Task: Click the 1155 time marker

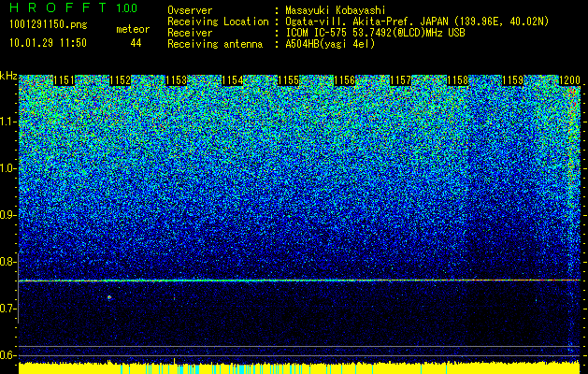Action: [288, 80]
